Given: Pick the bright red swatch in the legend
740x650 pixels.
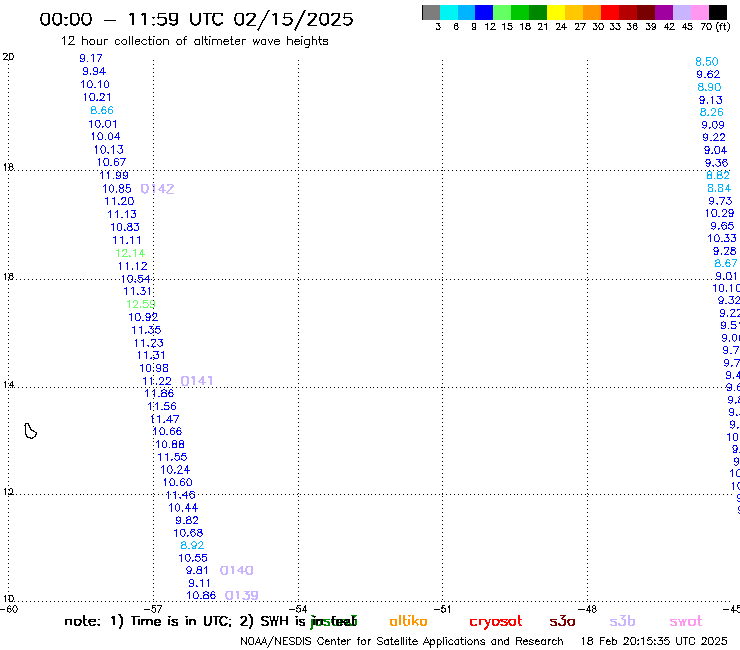Looking at the screenshot, I should (609, 12).
